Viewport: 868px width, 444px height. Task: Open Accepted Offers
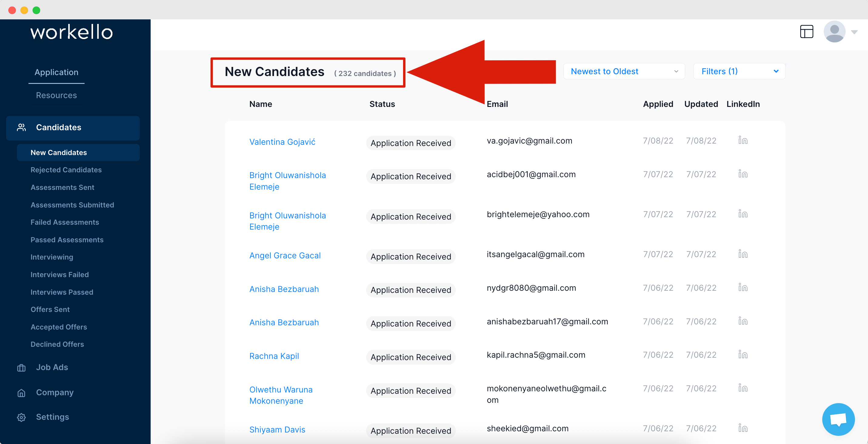click(x=58, y=327)
